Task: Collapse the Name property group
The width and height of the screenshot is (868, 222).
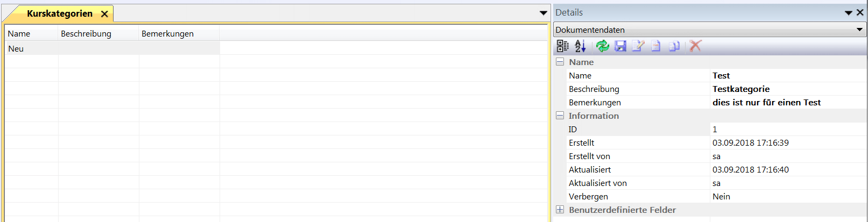Action: pos(560,62)
